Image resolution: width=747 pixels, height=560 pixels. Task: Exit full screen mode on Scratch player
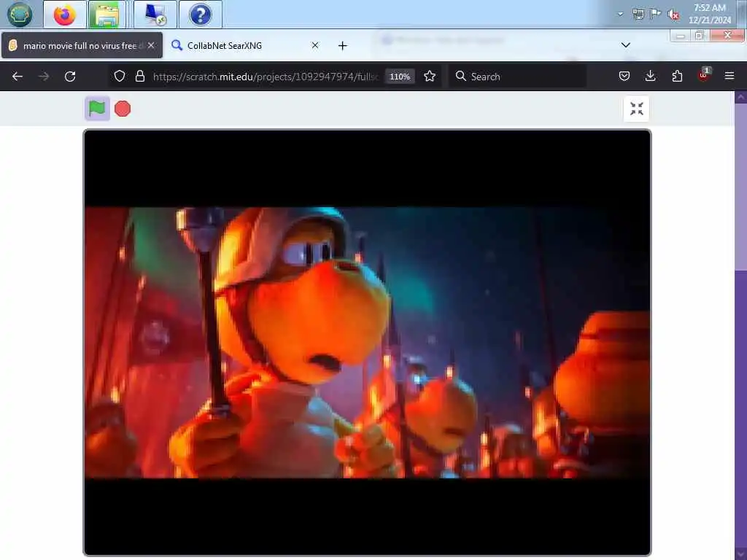pos(636,109)
